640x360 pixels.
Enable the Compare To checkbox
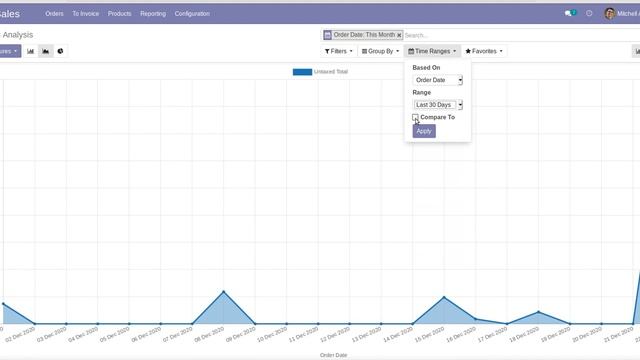[x=415, y=117]
